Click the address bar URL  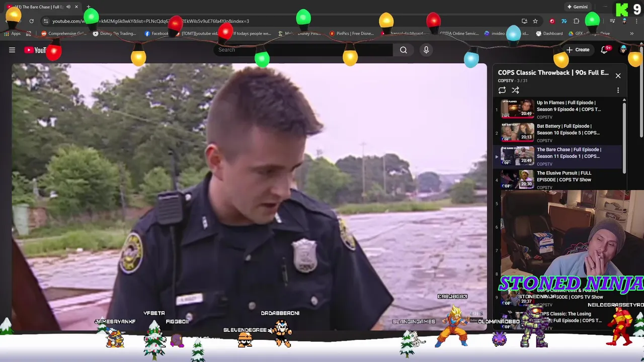pyautogui.click(x=150, y=21)
